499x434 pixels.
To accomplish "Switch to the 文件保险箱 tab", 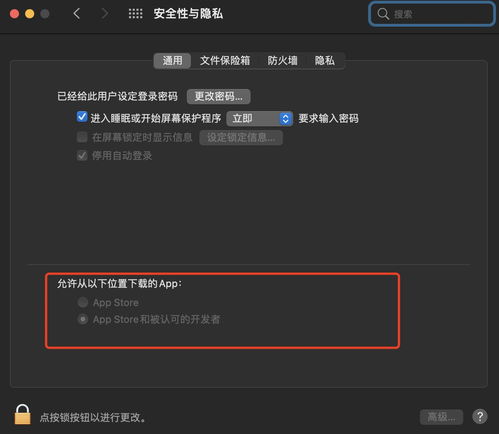I will pos(225,61).
